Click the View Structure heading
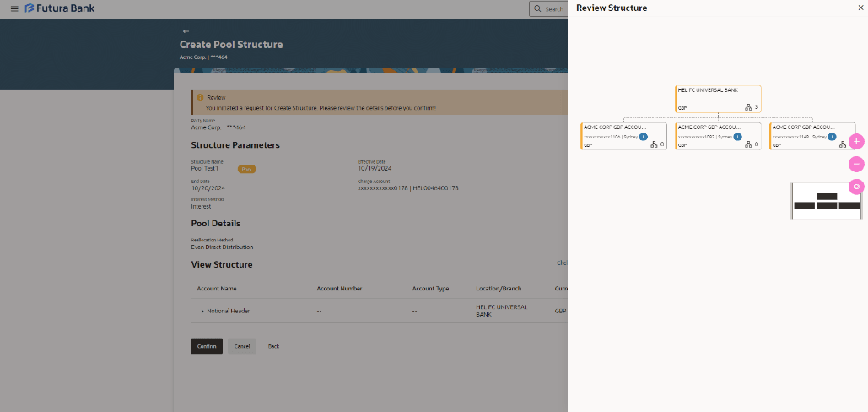Image resolution: width=868 pixels, height=412 pixels. click(221, 265)
